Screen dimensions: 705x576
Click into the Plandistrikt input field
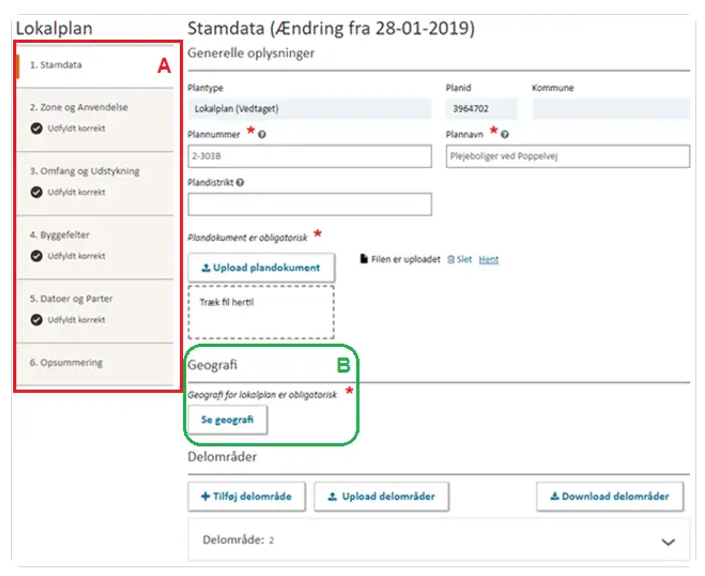click(x=309, y=204)
